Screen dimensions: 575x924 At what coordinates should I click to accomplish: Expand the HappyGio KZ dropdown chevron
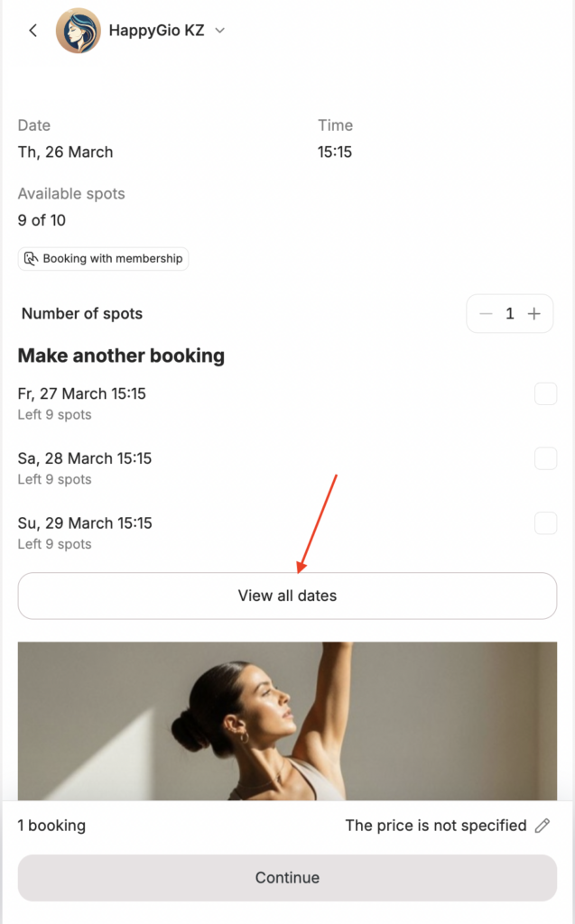point(219,31)
